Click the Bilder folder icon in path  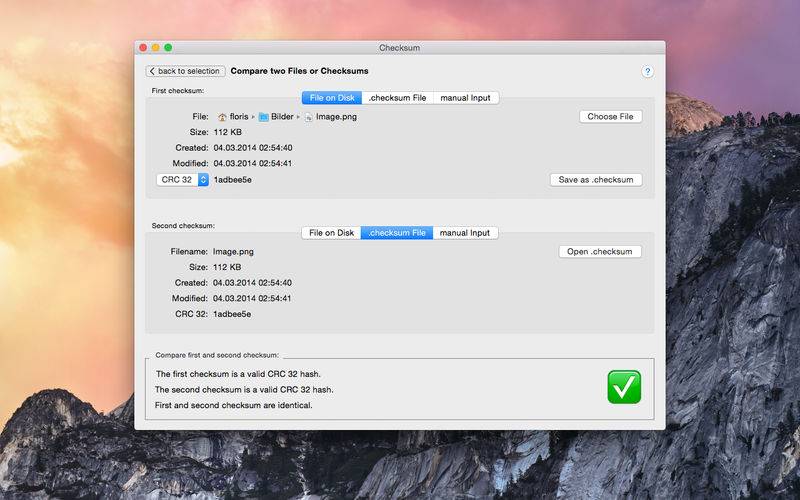click(x=263, y=117)
